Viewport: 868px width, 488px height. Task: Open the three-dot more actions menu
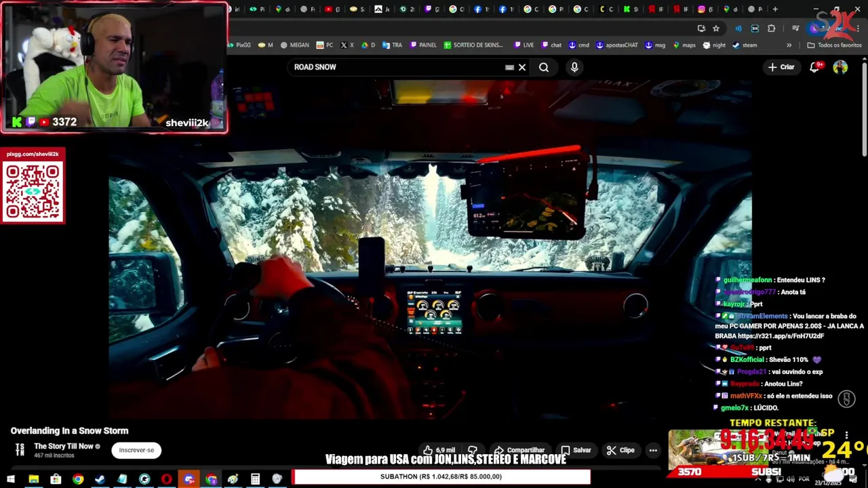pos(653,450)
